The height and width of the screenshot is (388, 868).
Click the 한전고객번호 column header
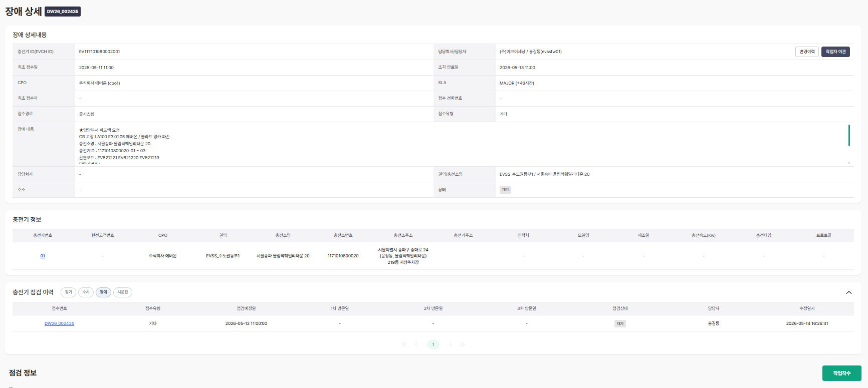tap(103, 235)
